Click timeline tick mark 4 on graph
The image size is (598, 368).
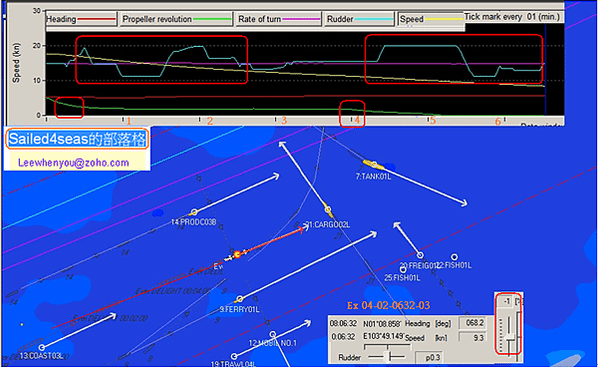352,119
